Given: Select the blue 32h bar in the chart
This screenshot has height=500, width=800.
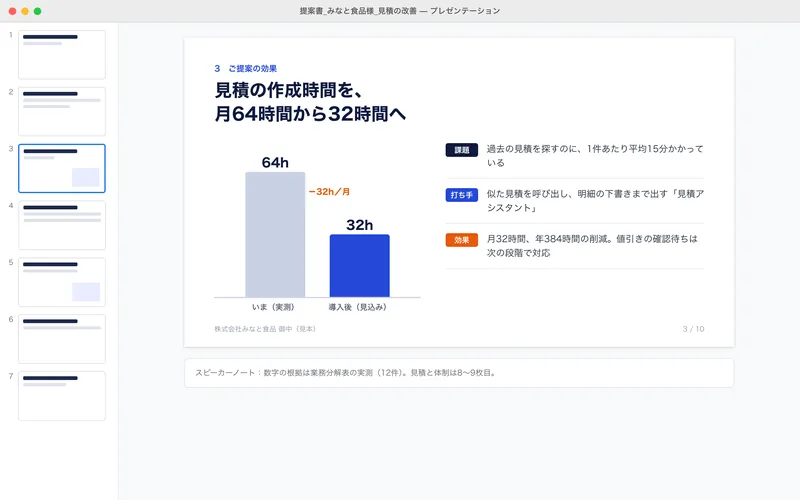Looking at the screenshot, I should click(x=360, y=265).
